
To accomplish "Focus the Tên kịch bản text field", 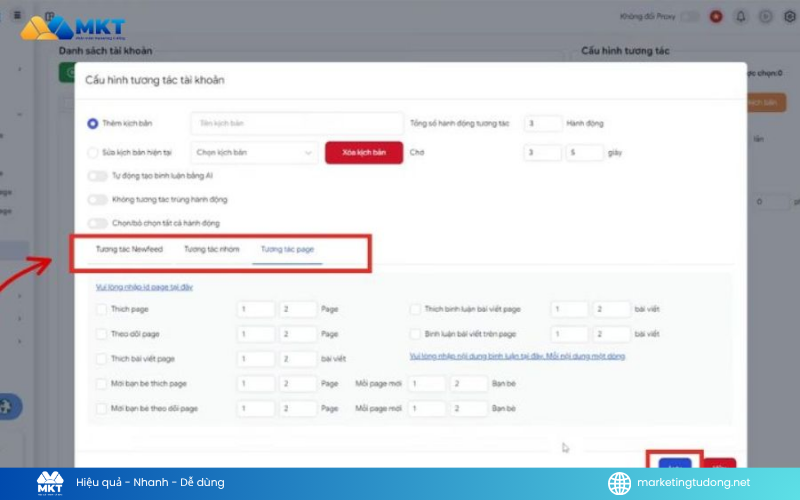I will coord(297,123).
